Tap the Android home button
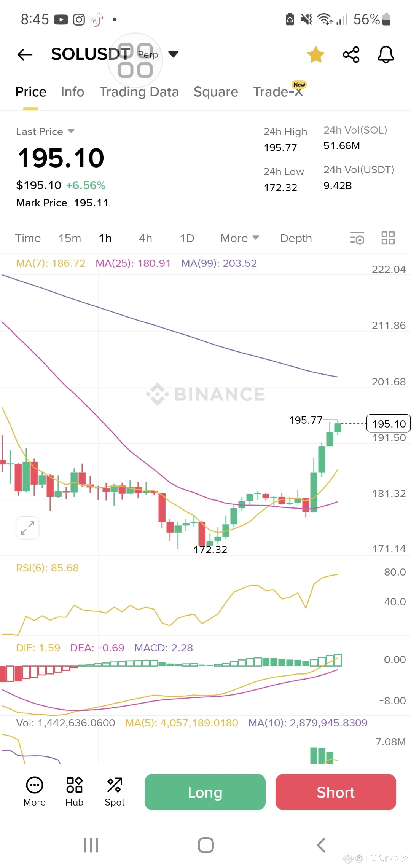The width and height of the screenshot is (411, 868). (x=205, y=845)
